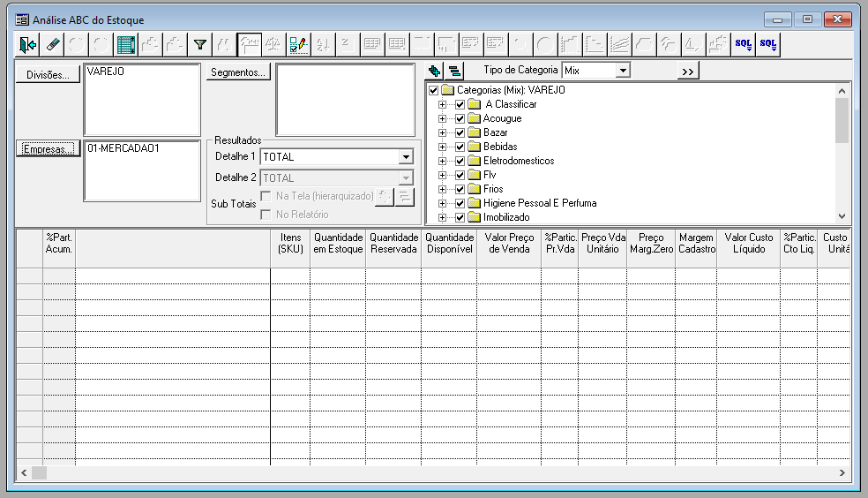Expand the Bebidas tree node
The width and height of the screenshot is (868, 498).
point(442,147)
